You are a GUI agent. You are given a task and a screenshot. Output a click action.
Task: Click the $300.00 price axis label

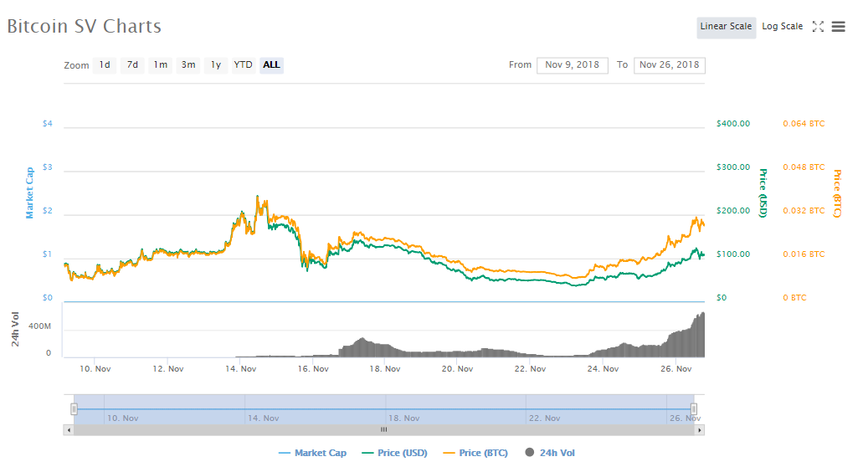[733, 167]
